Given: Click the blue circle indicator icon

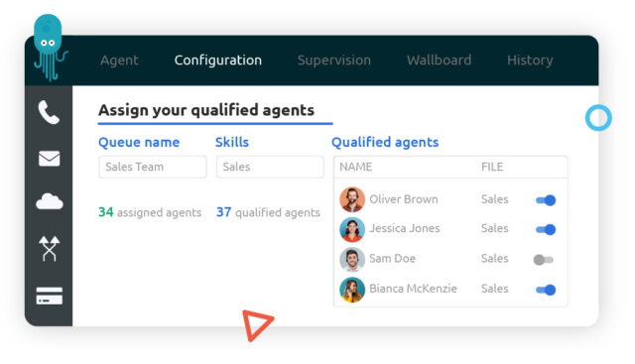Looking at the screenshot, I should click(x=598, y=118).
